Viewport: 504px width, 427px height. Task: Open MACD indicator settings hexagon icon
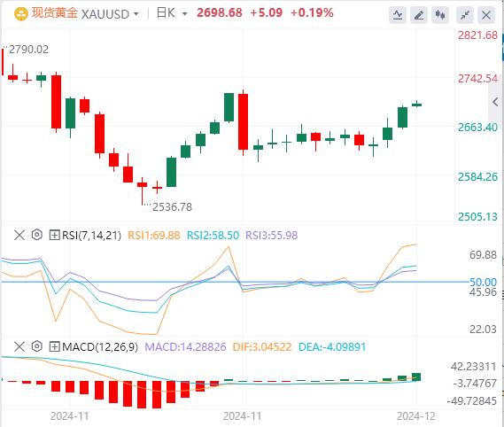tap(37, 346)
